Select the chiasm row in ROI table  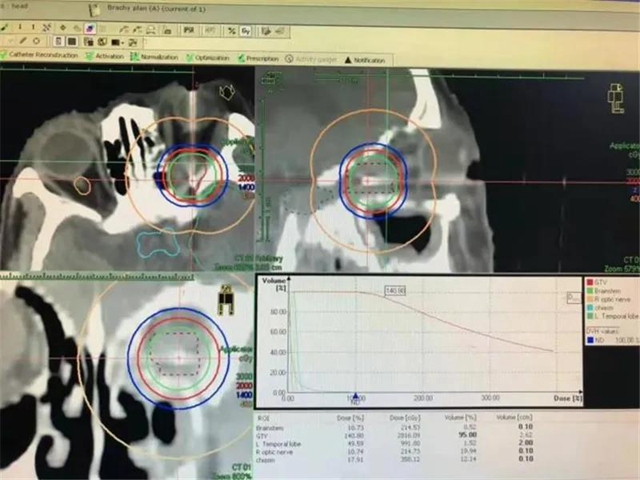[x=394, y=460]
